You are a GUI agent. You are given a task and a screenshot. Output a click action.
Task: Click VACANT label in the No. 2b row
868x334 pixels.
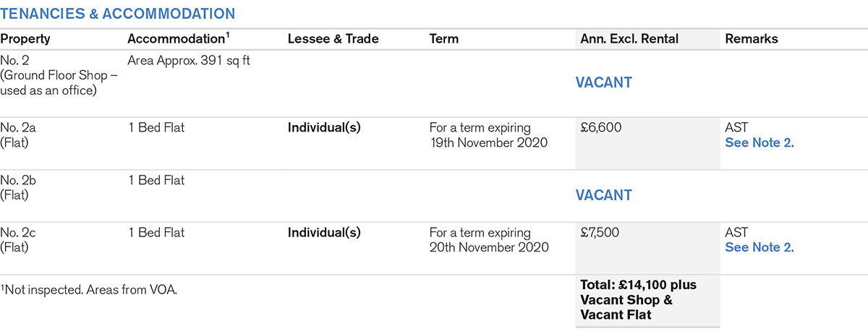coord(603,195)
